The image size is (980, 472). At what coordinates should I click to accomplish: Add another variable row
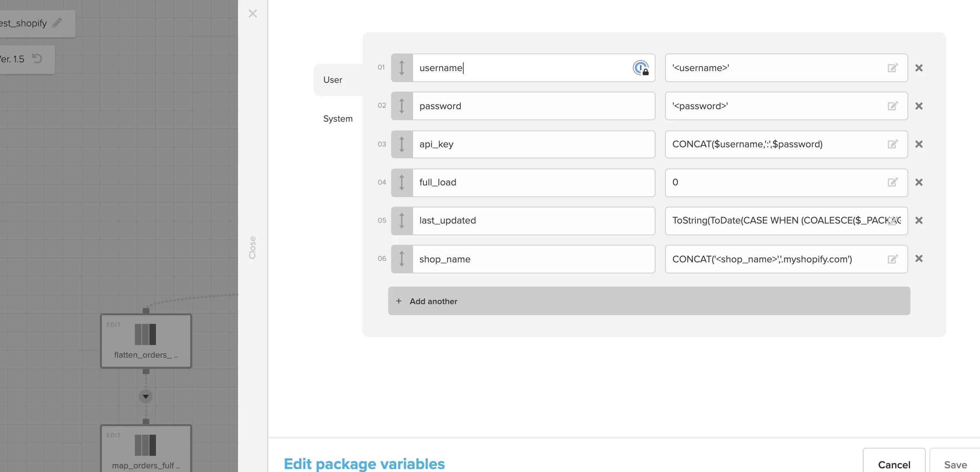tap(649, 301)
